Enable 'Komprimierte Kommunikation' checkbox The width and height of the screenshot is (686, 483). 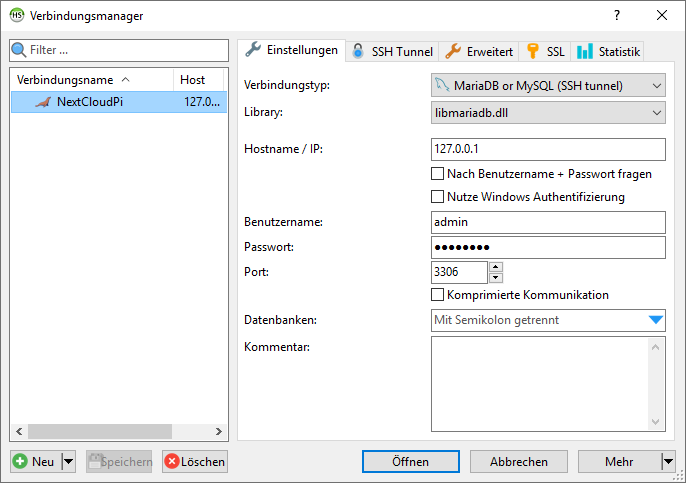click(437, 295)
